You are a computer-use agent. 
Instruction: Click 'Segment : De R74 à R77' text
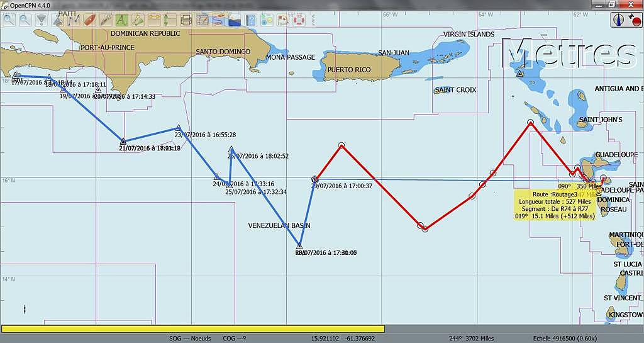555,209
